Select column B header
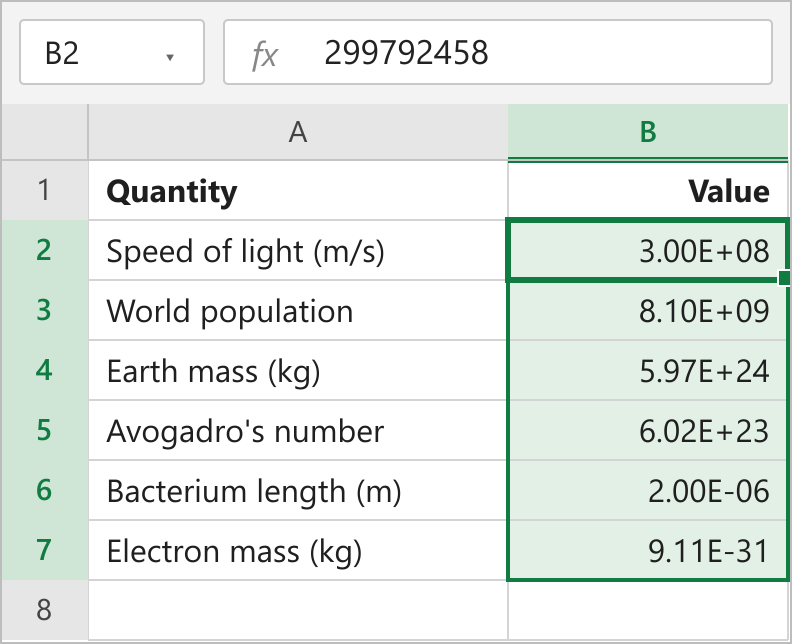The width and height of the screenshot is (792, 644). [x=648, y=132]
